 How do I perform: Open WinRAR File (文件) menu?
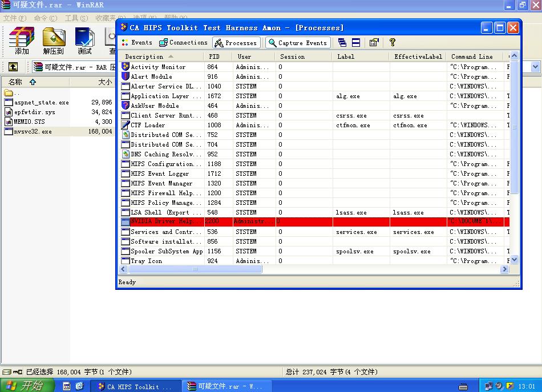click(15, 18)
